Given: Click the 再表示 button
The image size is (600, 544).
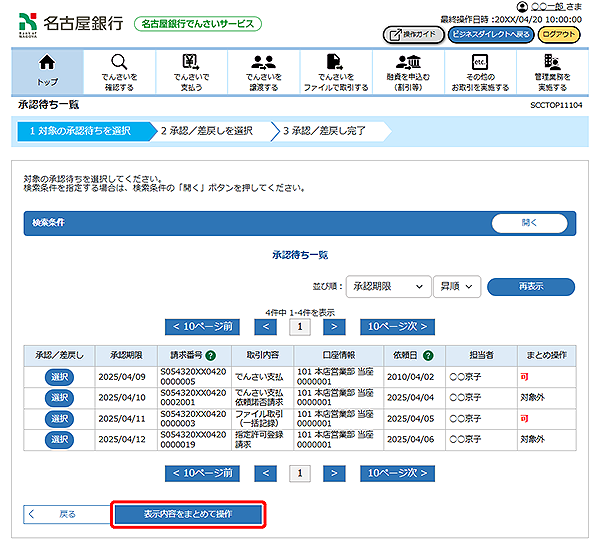Looking at the screenshot, I should pos(531,286).
